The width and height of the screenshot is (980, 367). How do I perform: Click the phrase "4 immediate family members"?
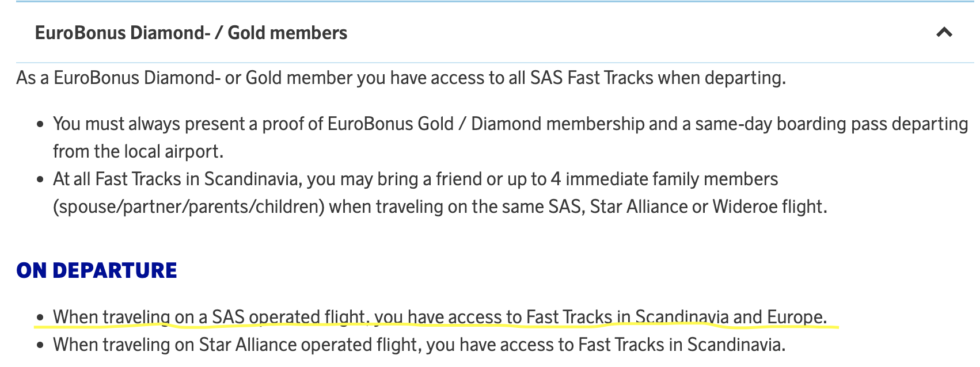[x=664, y=179]
